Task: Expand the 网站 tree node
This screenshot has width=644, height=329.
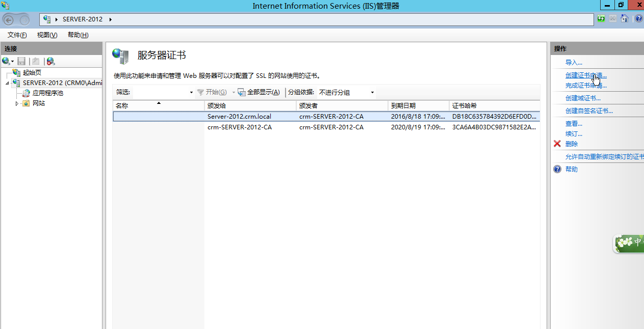Action: [17, 103]
